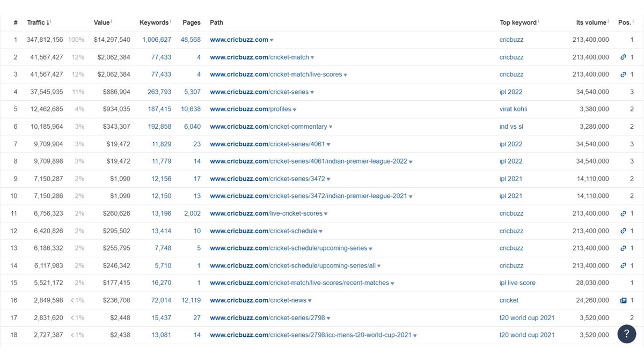
Task: Expand dropdown arrow beside www.cricbuzz.com root path
Action: click(272, 40)
